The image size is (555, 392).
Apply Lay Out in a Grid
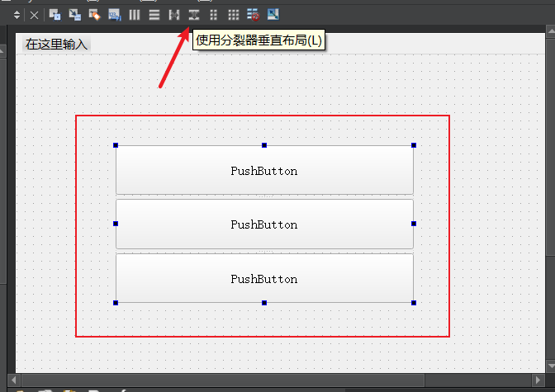coord(233,15)
